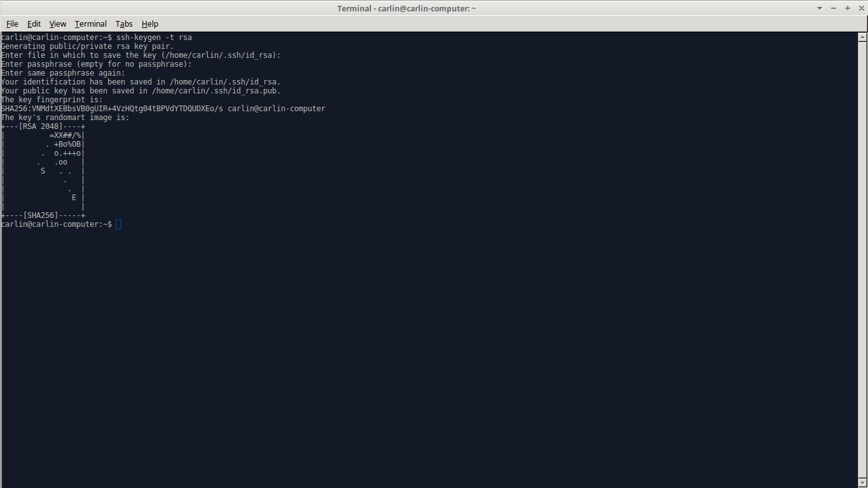Minimize the terminal window

tap(834, 8)
